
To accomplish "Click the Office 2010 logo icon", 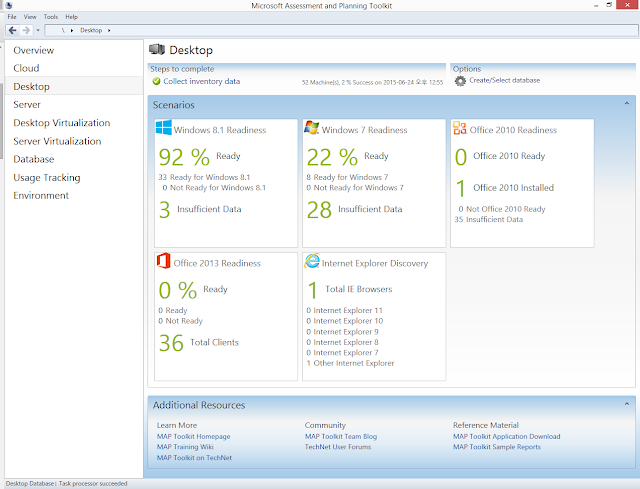I will pos(460,128).
